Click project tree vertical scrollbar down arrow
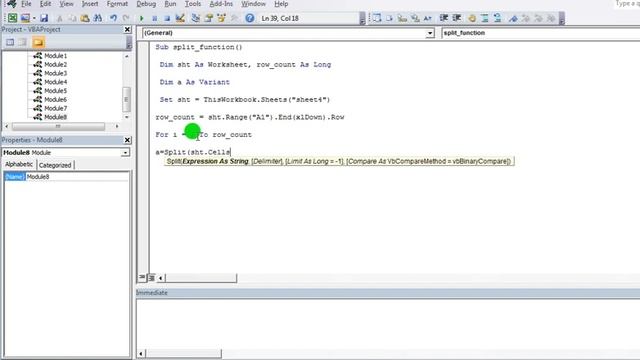The width and height of the screenshot is (640, 360). pos(127,117)
